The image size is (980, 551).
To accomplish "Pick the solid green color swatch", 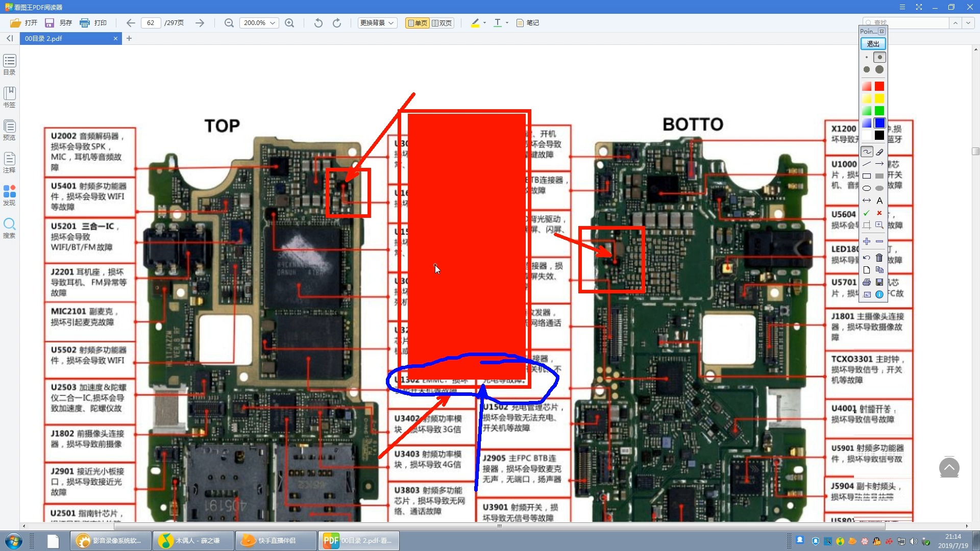I will [879, 111].
